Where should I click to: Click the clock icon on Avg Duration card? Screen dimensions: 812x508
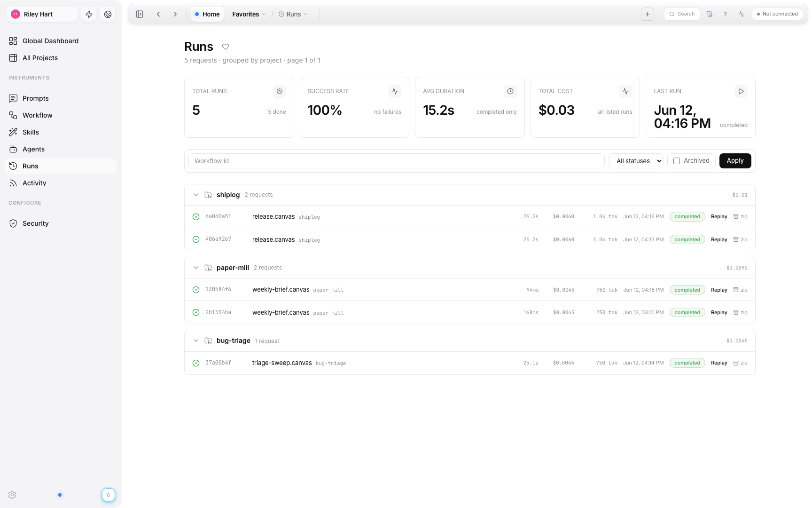[510, 91]
